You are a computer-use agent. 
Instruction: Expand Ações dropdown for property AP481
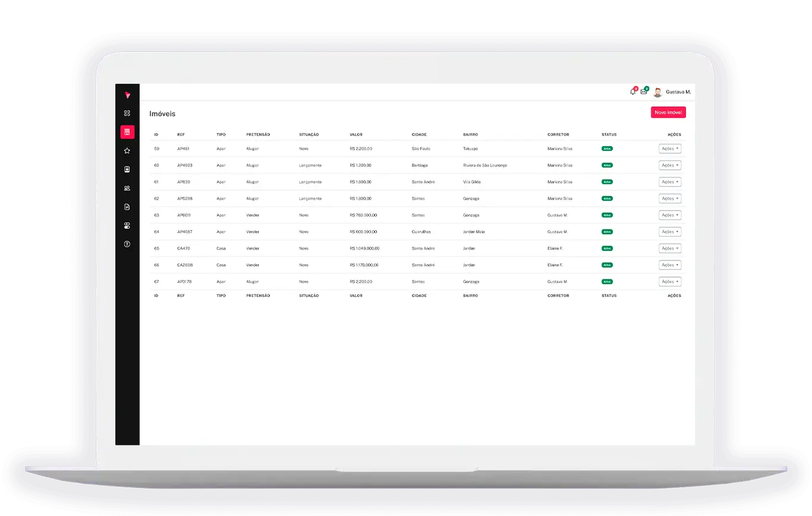click(669, 149)
